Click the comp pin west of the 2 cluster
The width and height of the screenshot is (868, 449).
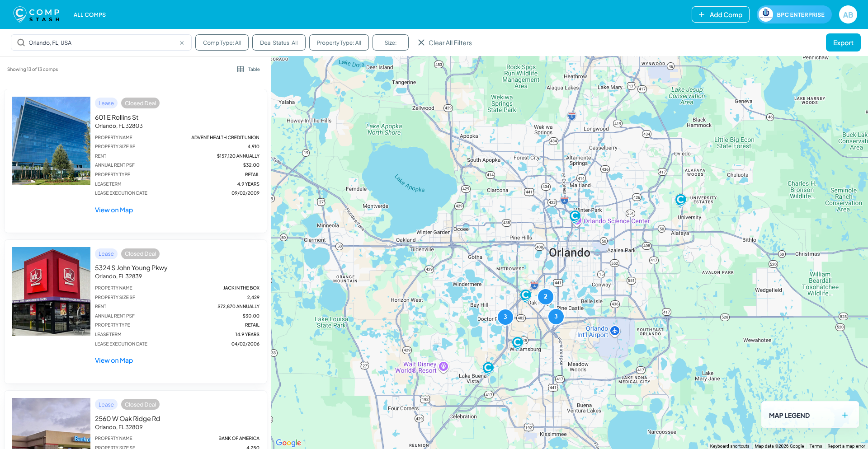[x=525, y=295]
